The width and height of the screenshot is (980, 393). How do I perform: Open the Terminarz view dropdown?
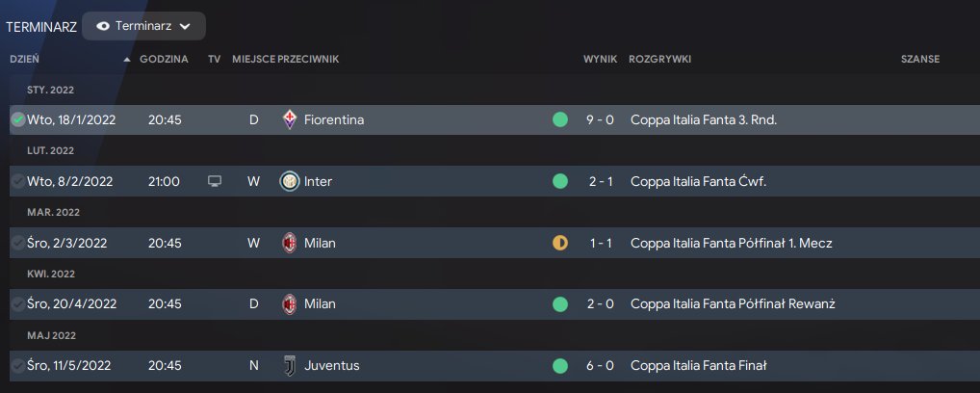143,26
